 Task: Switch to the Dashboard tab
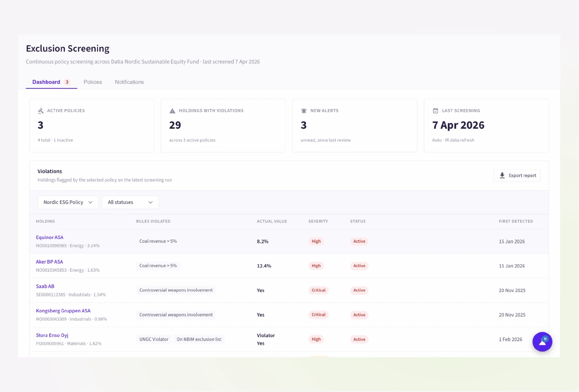point(51,82)
